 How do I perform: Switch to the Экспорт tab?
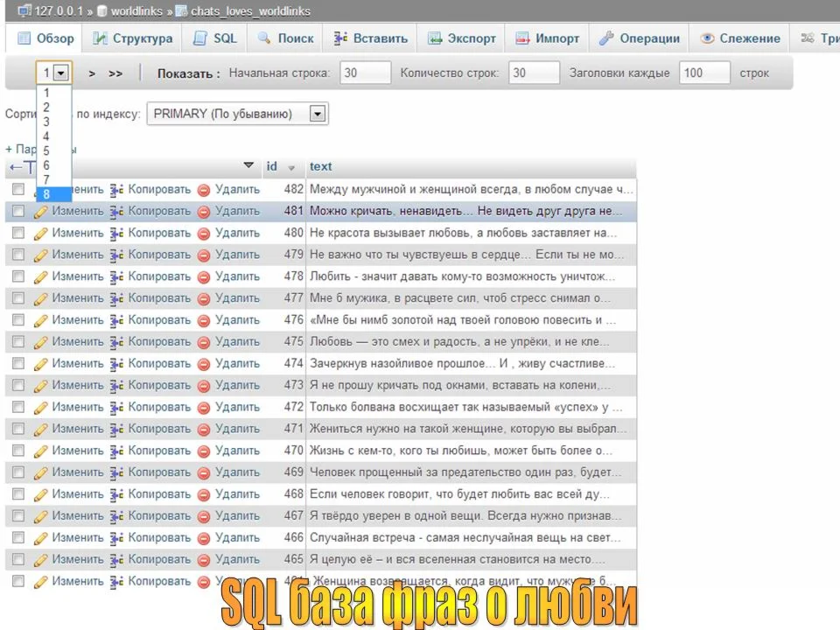461,38
